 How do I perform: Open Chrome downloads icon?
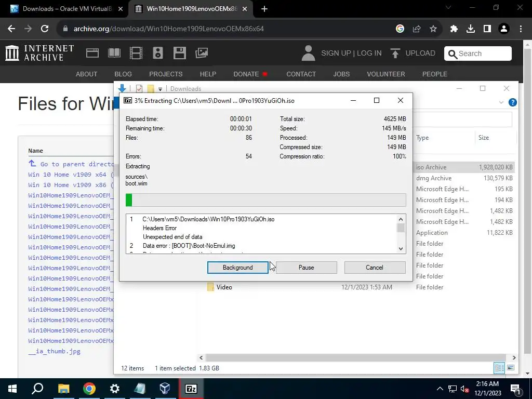471,29
